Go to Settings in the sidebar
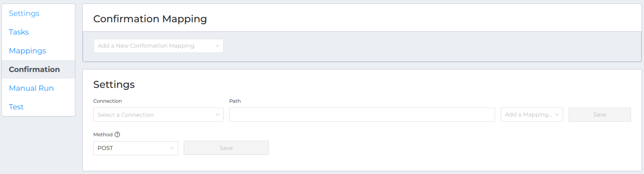The width and height of the screenshot is (644, 174). [24, 13]
